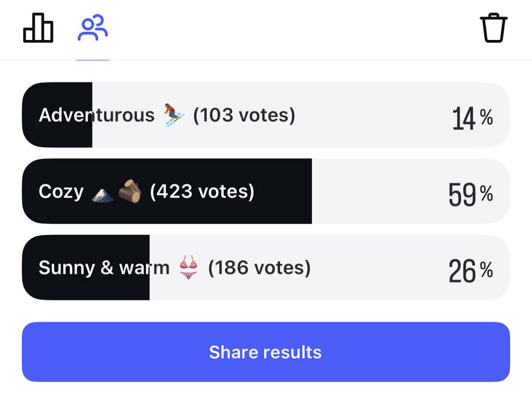Image resolution: width=532 pixels, height=411 pixels.
Task: Select the Sunny & warm option text
Action: 104,268
